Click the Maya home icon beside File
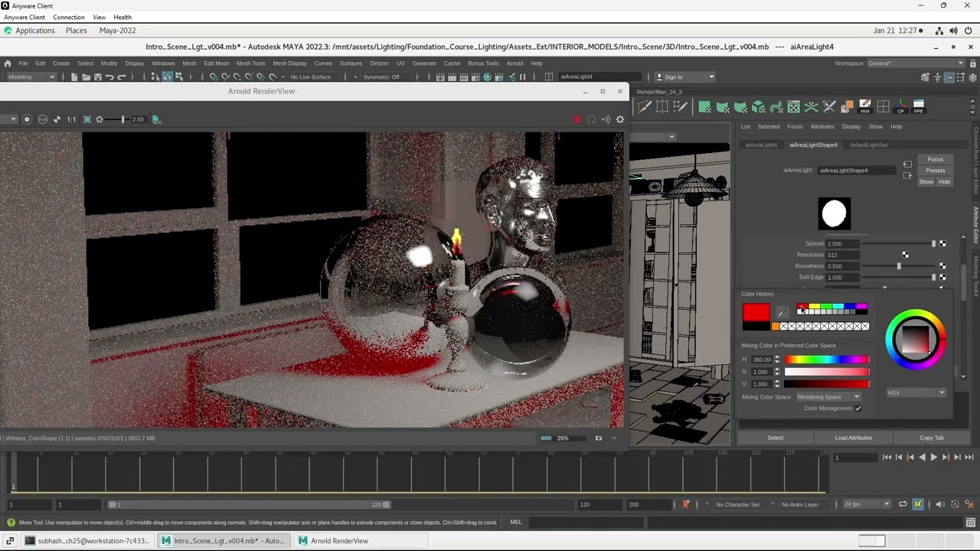980x551 pixels. [x=8, y=64]
